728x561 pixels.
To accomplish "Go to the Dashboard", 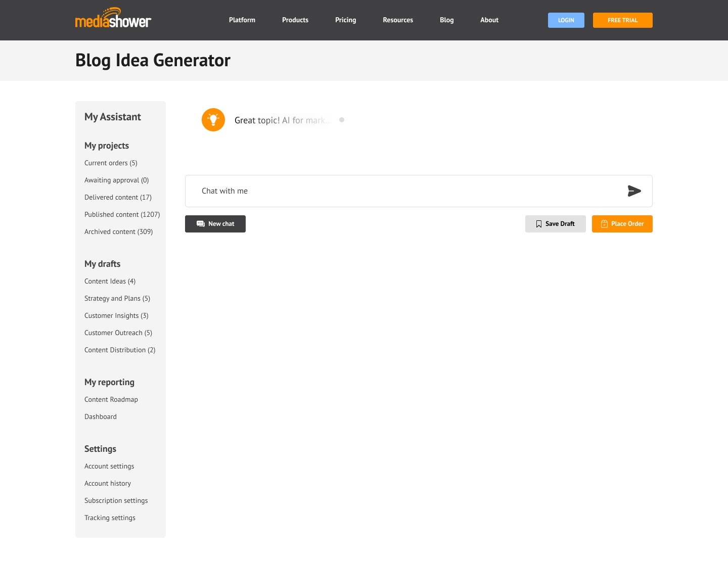I will point(101,416).
